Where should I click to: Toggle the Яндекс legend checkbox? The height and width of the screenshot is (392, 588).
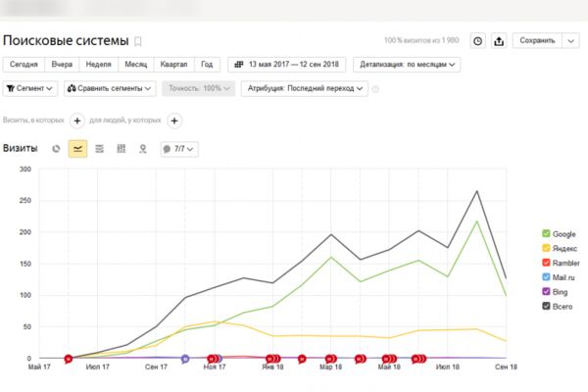[546, 248]
